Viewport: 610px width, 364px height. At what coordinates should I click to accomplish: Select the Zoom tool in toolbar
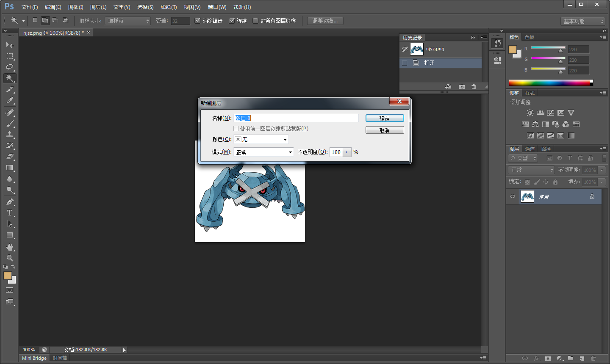click(x=10, y=258)
